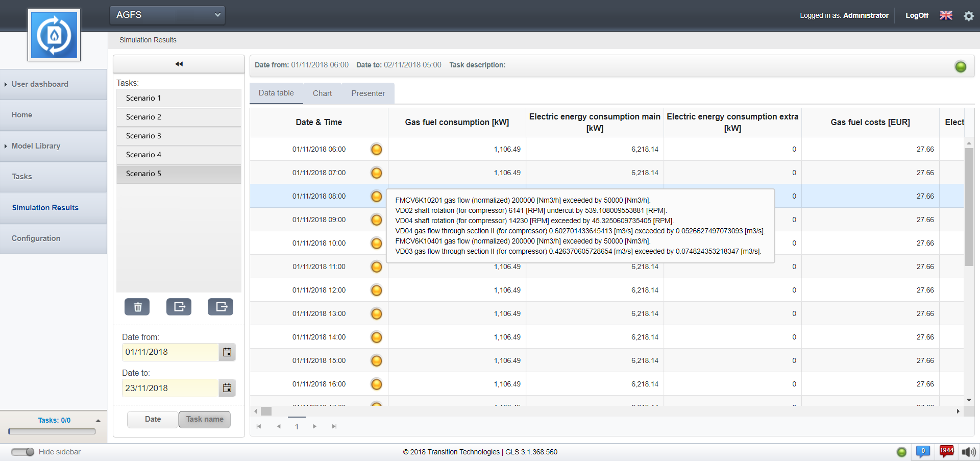The image size is (980, 461).
Task: Switch to the Chart tab
Action: pos(322,93)
